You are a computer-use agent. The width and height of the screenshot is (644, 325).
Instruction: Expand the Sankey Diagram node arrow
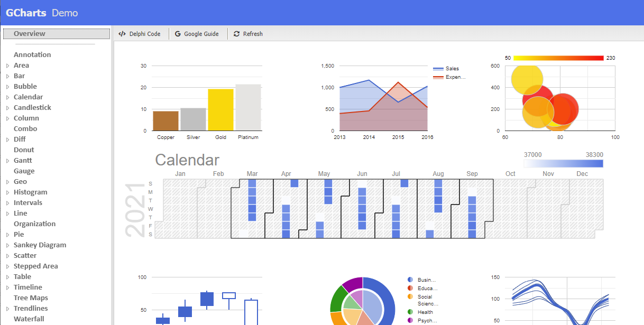coord(7,245)
